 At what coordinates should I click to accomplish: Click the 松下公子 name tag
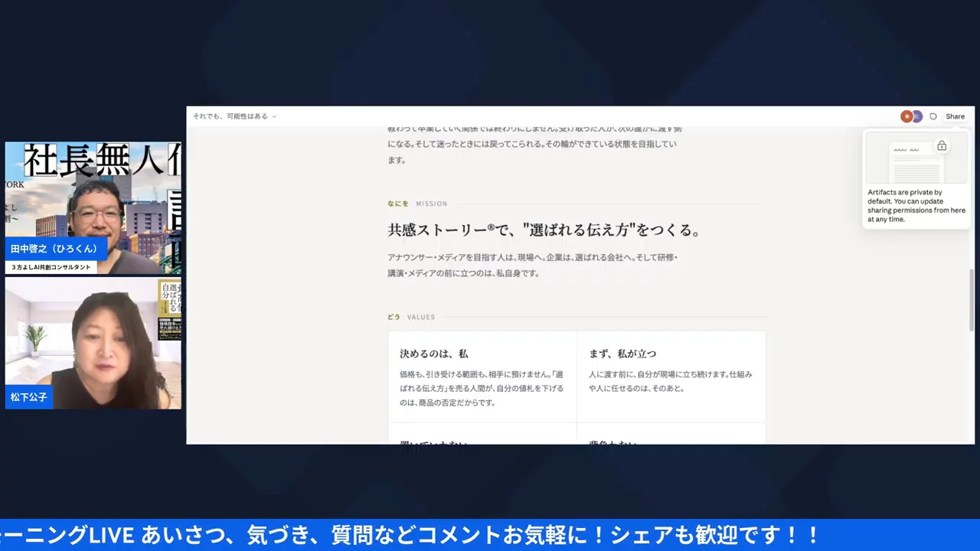(28, 397)
